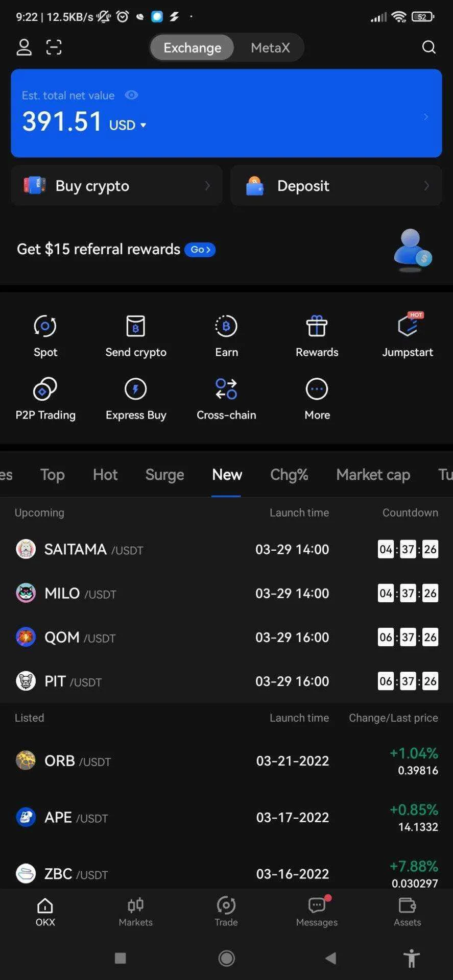Tap the APE coin logo
This screenshot has height=980, width=453.
26,817
